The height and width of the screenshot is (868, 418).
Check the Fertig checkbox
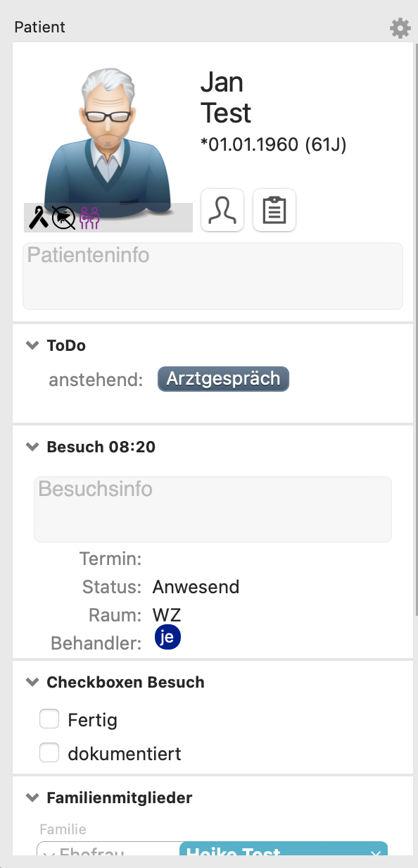point(49,719)
